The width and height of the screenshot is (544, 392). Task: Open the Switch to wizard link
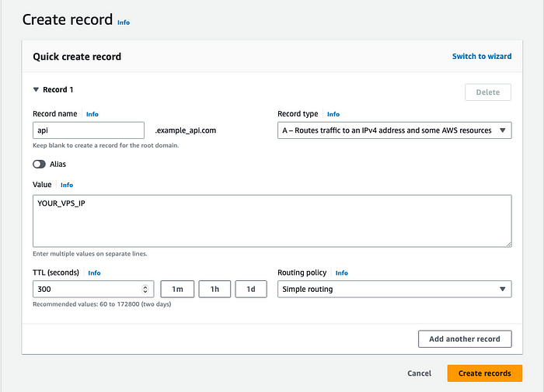click(482, 57)
